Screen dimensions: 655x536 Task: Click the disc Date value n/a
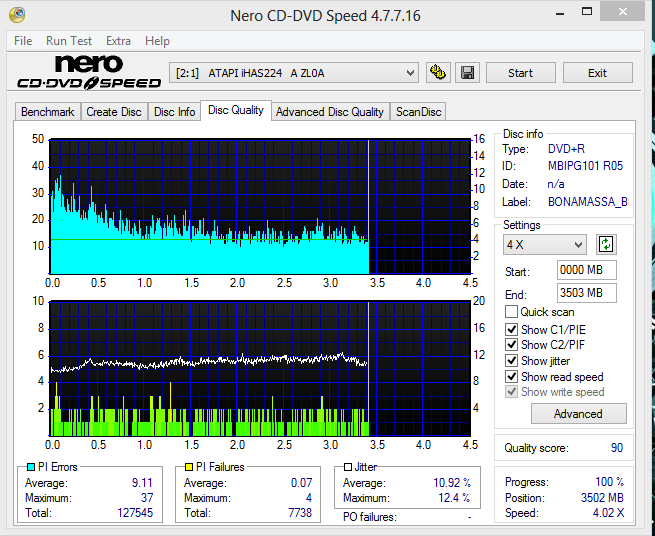click(x=556, y=184)
